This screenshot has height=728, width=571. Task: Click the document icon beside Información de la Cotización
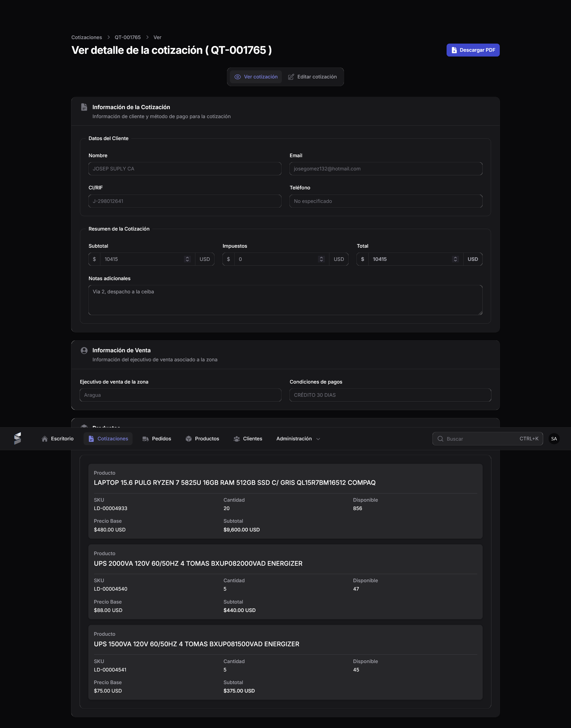pyautogui.click(x=84, y=106)
